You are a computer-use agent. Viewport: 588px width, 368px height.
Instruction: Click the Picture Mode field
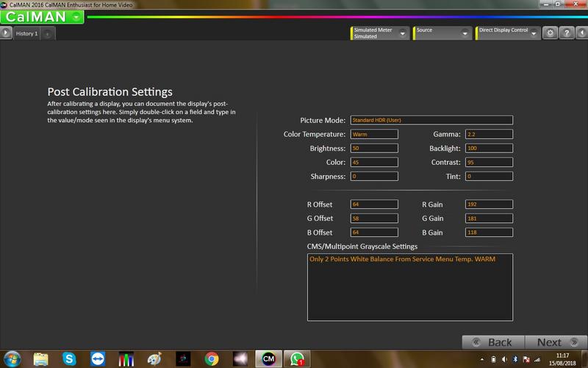tap(431, 120)
